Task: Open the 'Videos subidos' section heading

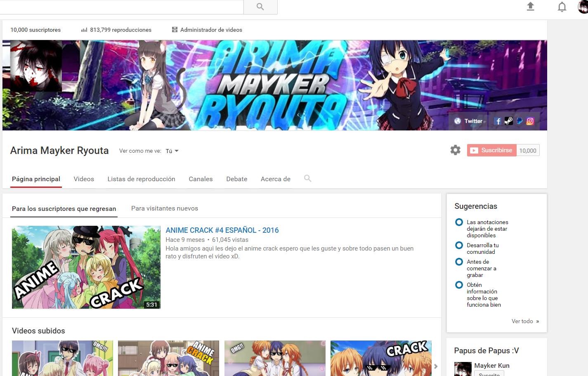Action: pos(38,331)
